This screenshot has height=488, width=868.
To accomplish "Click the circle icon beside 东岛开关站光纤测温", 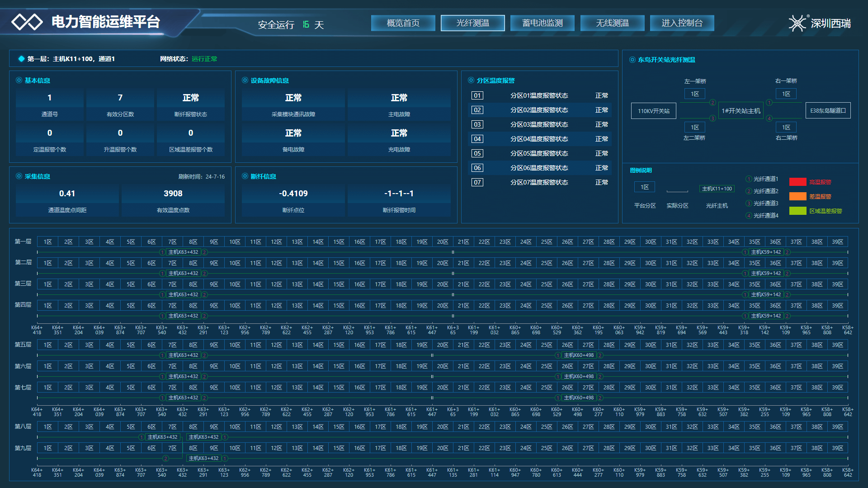I will pos(632,60).
